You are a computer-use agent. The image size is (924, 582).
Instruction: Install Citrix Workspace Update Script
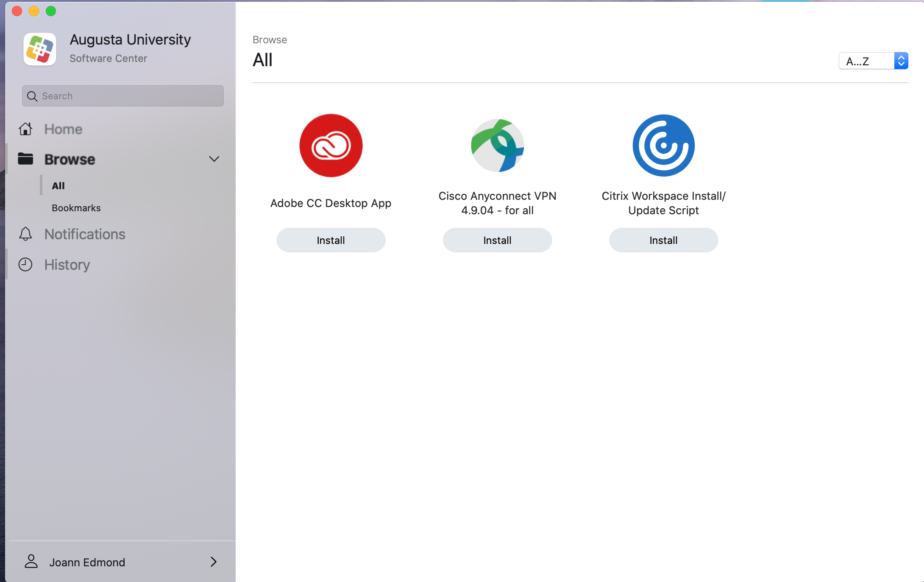pos(663,240)
